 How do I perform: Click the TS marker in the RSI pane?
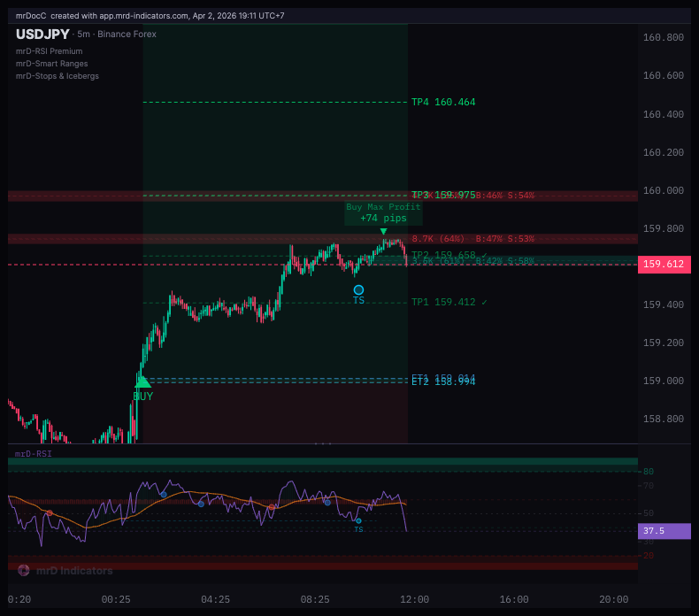click(358, 521)
